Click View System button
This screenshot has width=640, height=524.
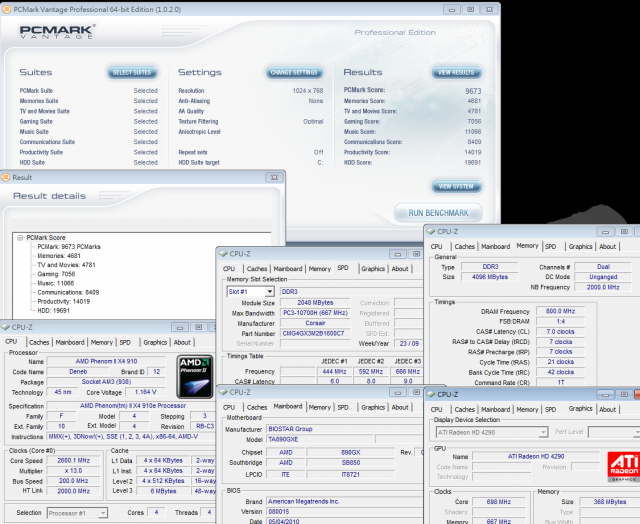(456, 187)
